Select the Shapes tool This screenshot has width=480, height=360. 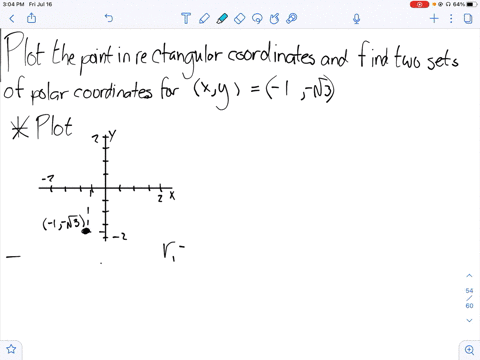click(x=274, y=18)
